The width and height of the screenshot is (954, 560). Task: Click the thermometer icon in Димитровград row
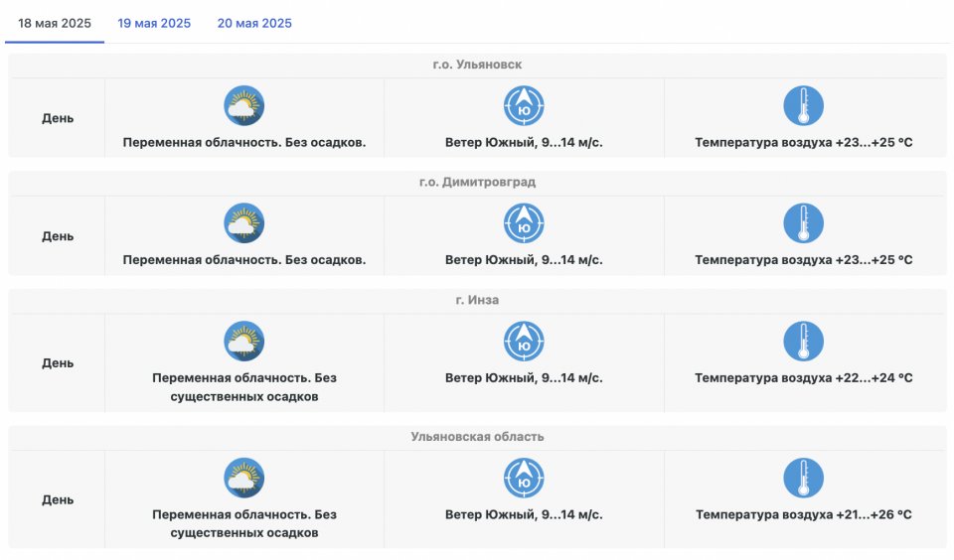[803, 223]
